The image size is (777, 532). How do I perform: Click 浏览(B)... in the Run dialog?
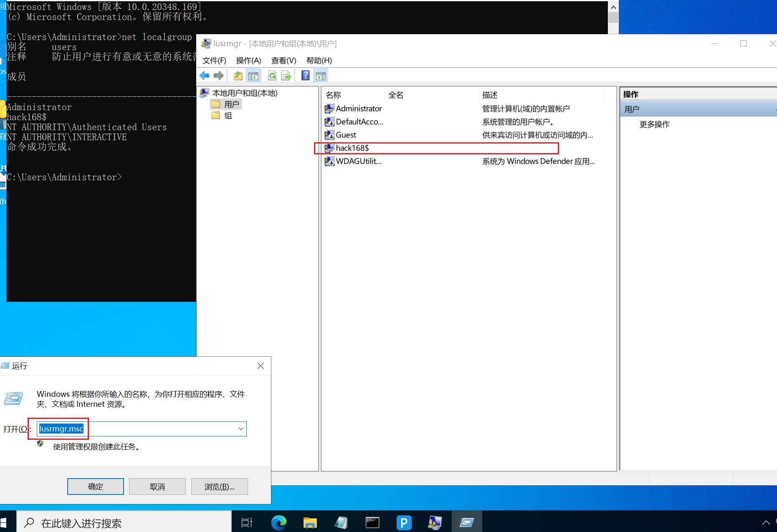220,487
